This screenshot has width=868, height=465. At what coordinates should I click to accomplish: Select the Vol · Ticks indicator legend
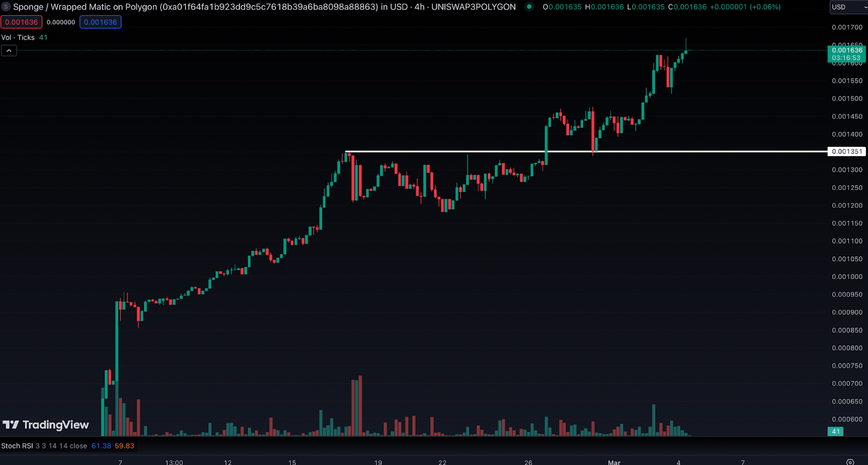click(x=18, y=37)
